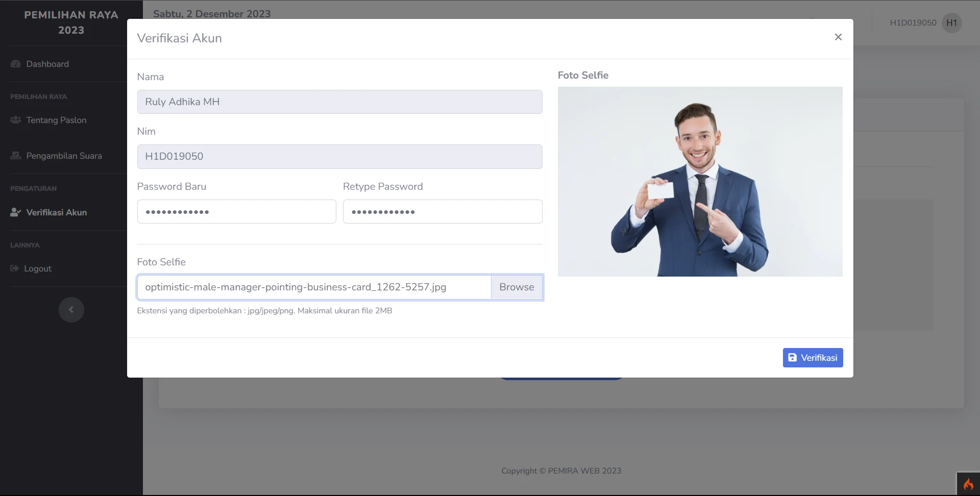
Task: Click the save icon on Verifikasi button
Action: click(x=792, y=358)
